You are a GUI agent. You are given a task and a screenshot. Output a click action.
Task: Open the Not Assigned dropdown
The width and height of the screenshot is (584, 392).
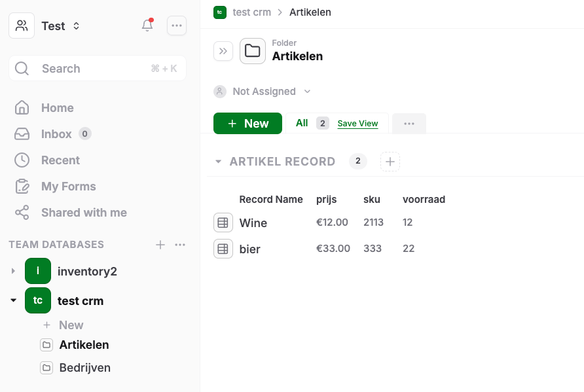click(263, 92)
